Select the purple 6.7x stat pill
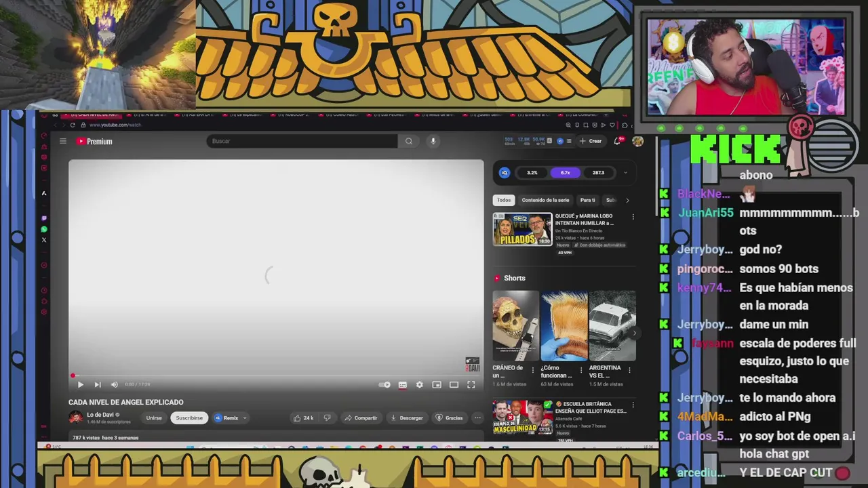The width and height of the screenshot is (868, 488). point(565,173)
